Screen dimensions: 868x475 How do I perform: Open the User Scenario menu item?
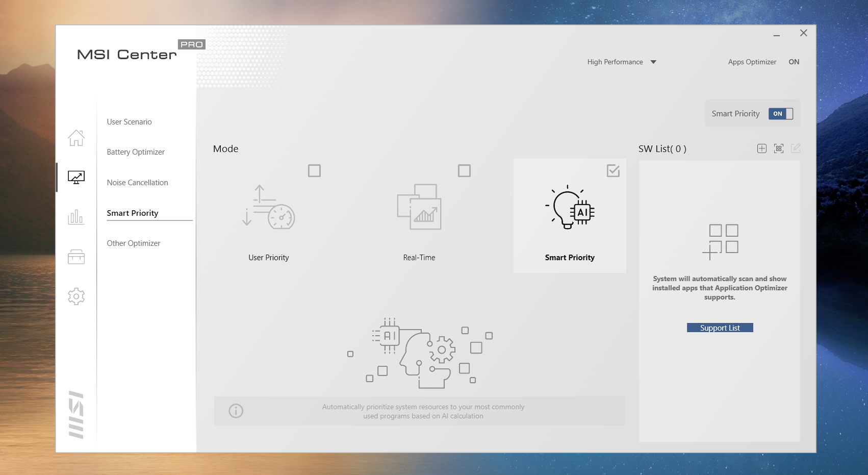pos(130,122)
